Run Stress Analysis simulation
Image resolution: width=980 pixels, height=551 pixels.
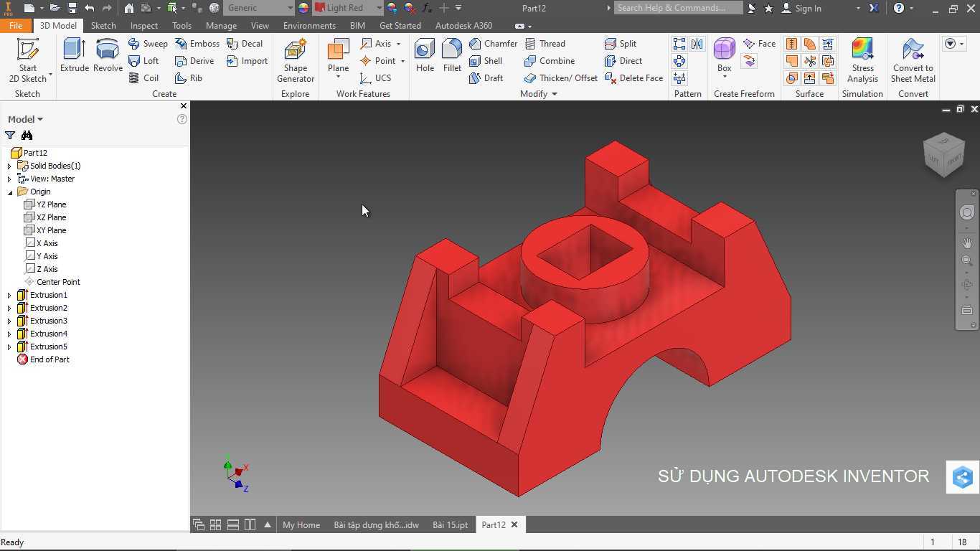[x=862, y=61]
